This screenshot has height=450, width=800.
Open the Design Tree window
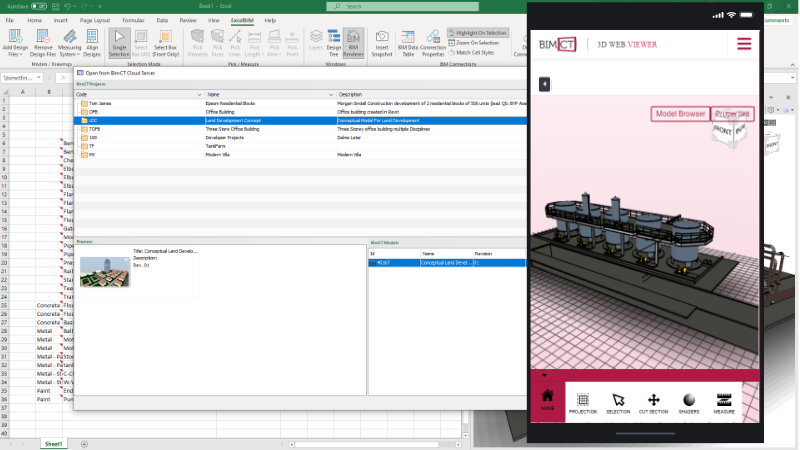click(334, 43)
